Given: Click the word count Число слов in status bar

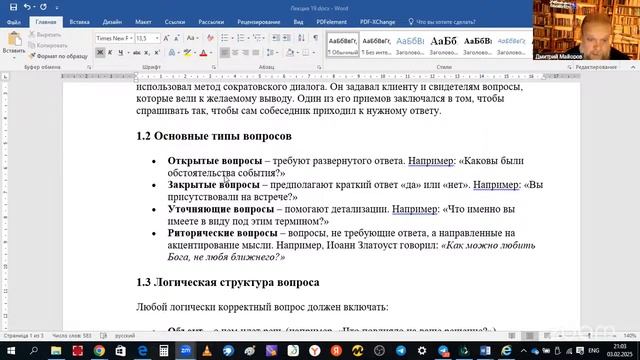Looking at the screenshot, I should tap(72, 336).
